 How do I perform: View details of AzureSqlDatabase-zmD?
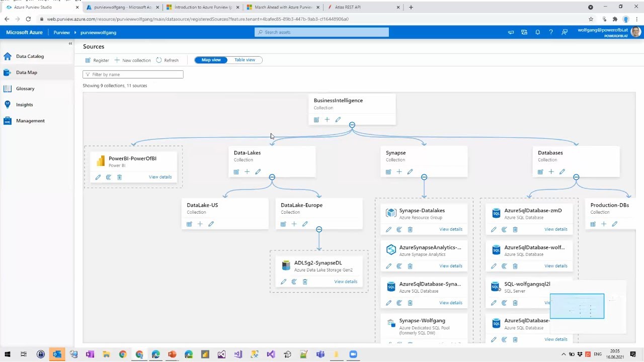pyautogui.click(x=556, y=229)
